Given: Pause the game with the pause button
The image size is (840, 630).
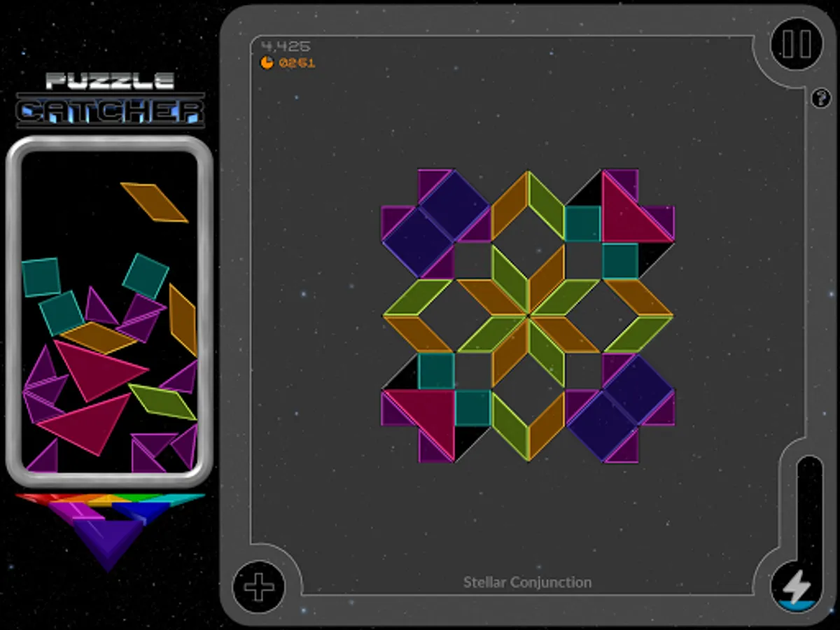Looking at the screenshot, I should pos(797,45).
